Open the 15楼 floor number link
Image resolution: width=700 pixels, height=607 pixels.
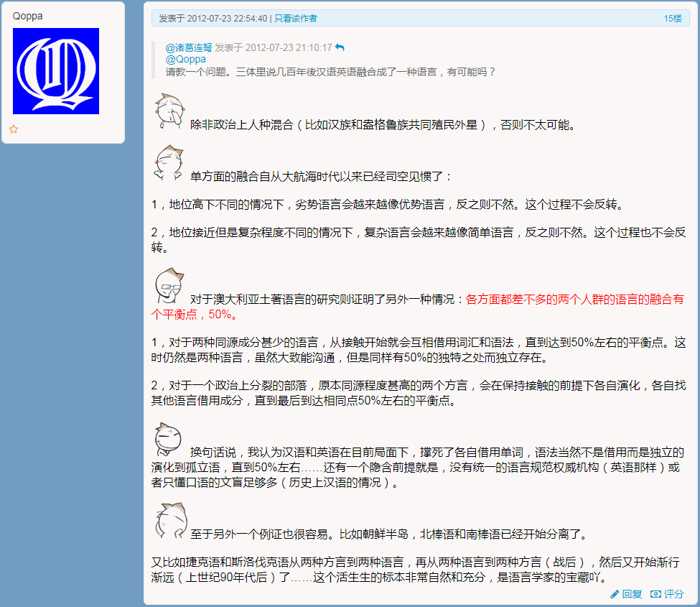(673, 18)
